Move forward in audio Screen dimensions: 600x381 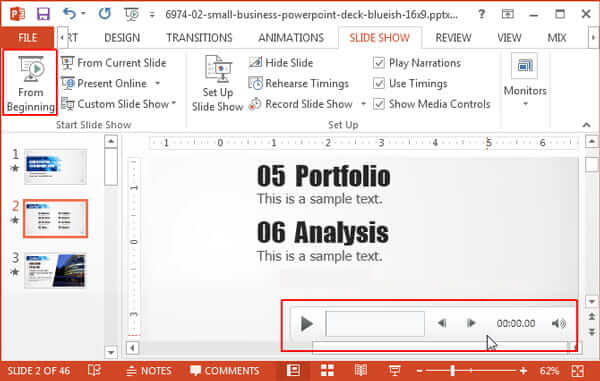pos(471,323)
